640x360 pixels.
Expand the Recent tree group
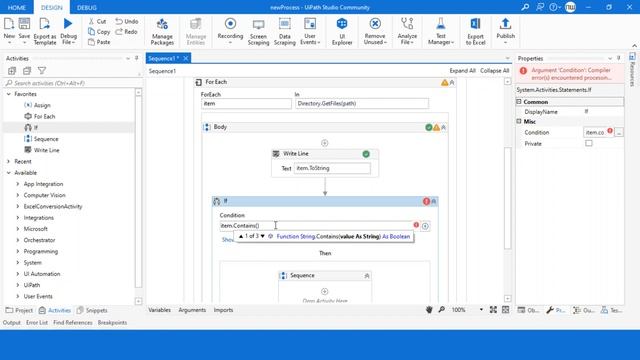pyautogui.click(x=9, y=162)
